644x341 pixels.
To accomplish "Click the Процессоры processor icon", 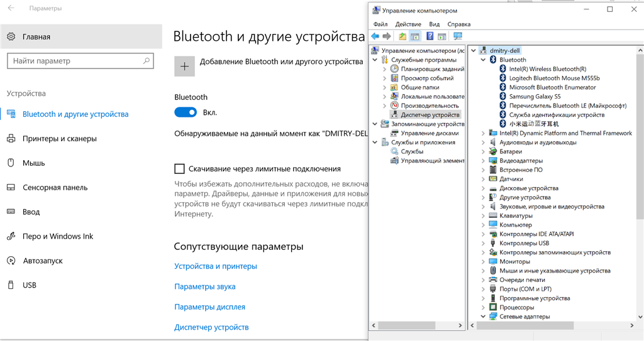I will (x=493, y=307).
